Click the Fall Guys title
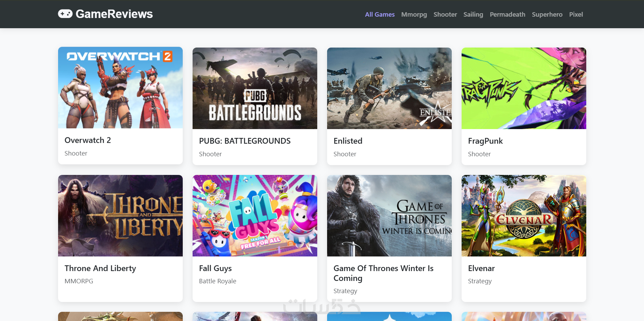The height and width of the screenshot is (321, 644). [215, 268]
